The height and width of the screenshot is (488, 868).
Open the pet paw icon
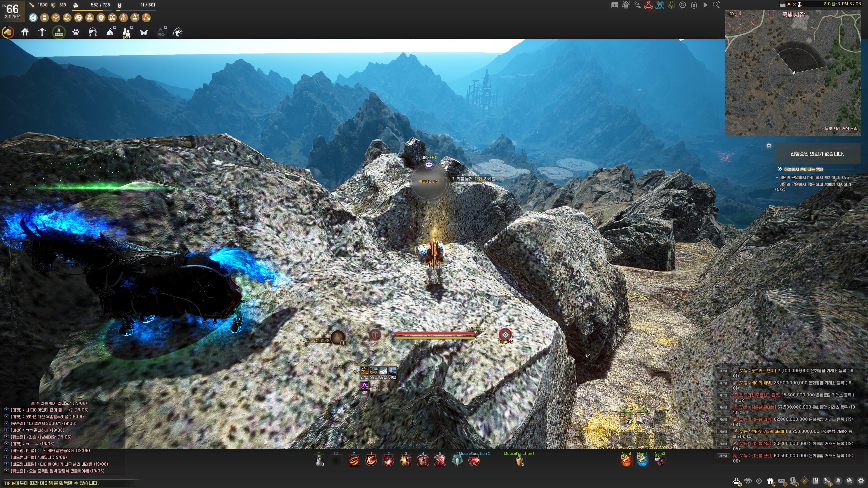[x=76, y=32]
